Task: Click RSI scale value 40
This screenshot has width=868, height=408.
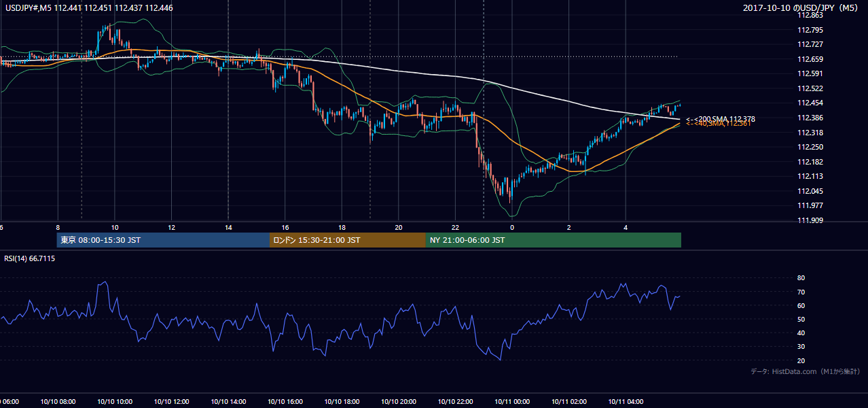Action: coord(801,333)
